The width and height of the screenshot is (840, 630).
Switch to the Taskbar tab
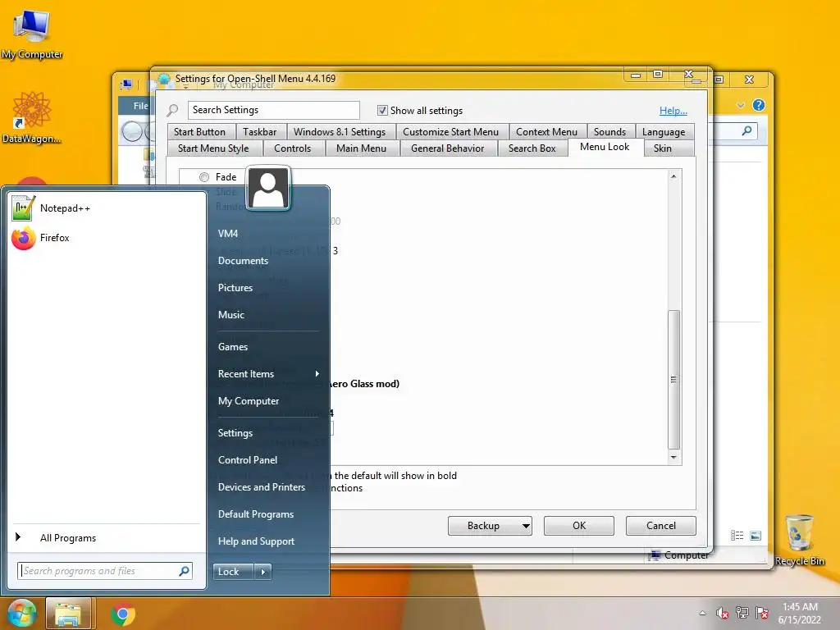pos(260,132)
